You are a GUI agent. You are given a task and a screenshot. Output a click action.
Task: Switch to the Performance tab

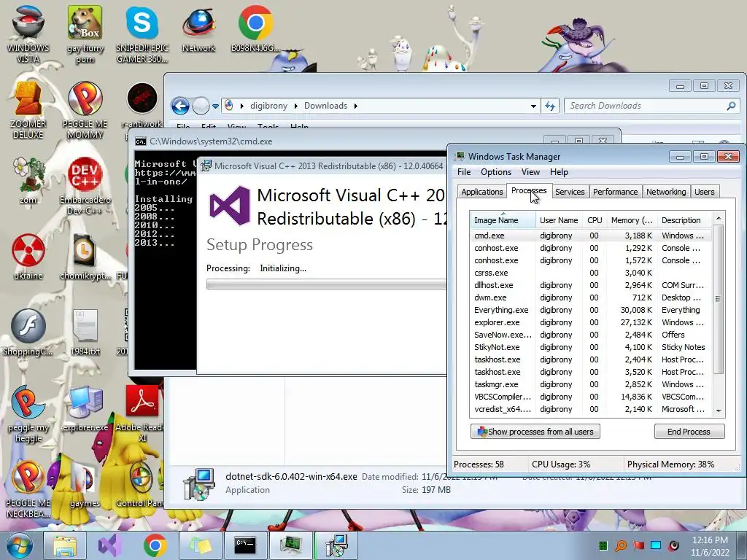pyautogui.click(x=615, y=192)
